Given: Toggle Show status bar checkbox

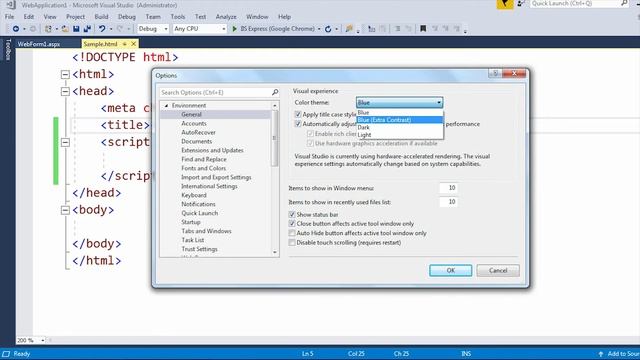Looking at the screenshot, I should point(292,214).
